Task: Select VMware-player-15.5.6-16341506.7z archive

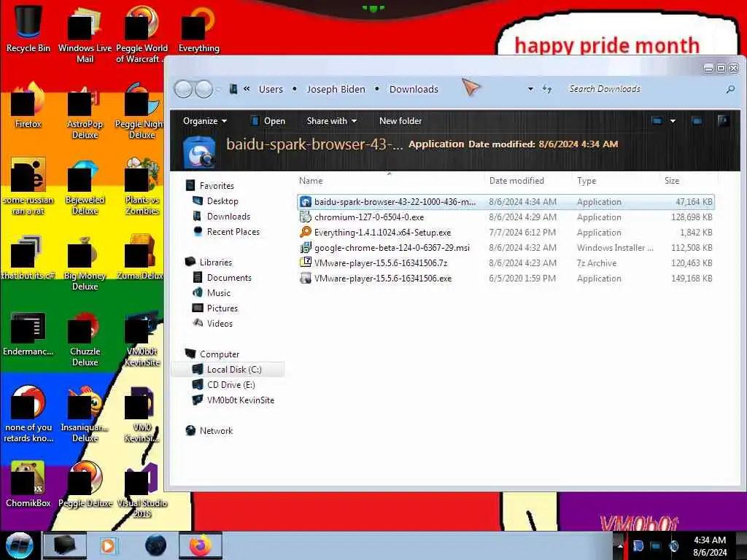Action: (506, 262)
